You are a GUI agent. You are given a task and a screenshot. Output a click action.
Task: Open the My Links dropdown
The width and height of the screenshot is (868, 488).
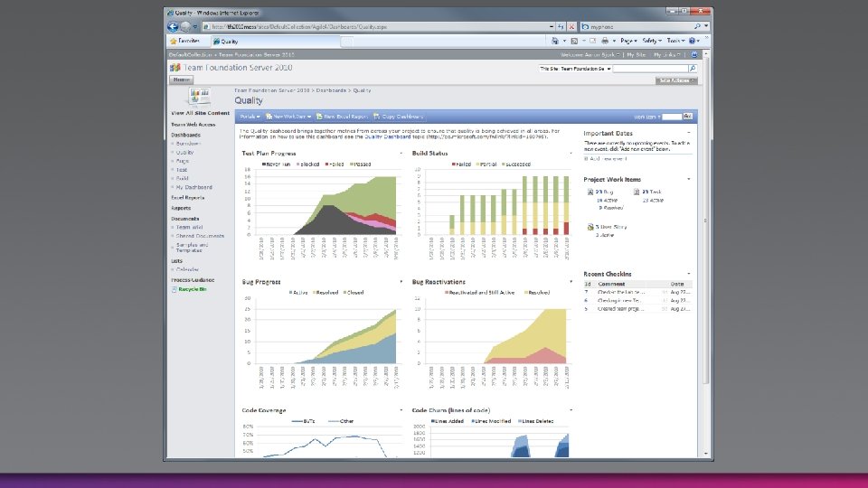666,55
